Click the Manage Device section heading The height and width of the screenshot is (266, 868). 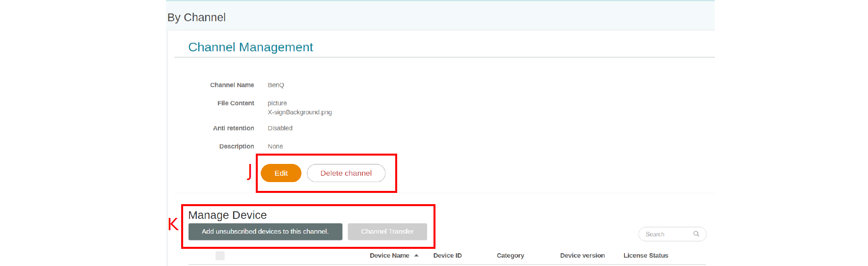pyautogui.click(x=227, y=215)
